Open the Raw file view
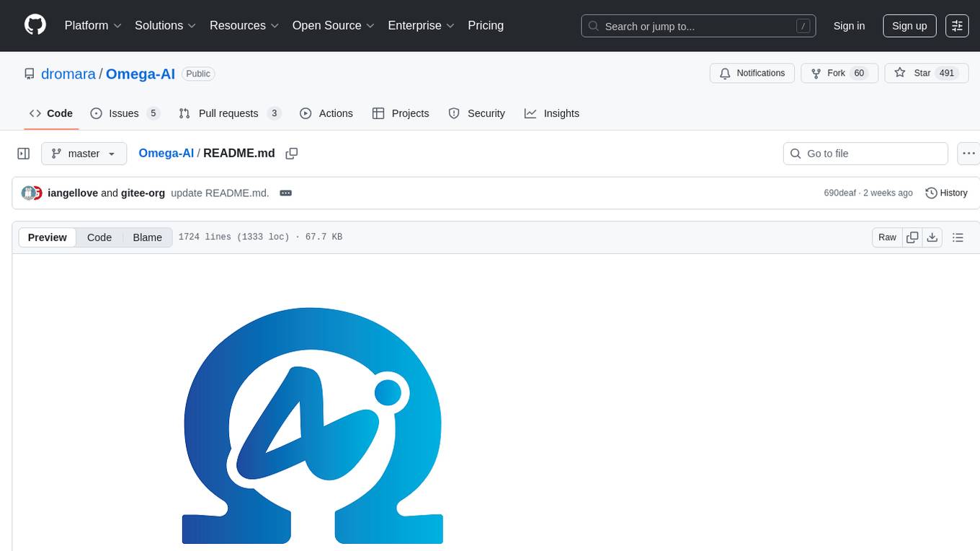The width and height of the screenshot is (980, 551). click(x=887, y=237)
